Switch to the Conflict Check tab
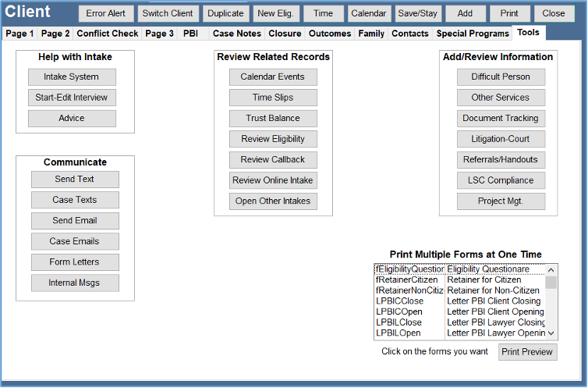The image size is (588, 388). coord(108,34)
